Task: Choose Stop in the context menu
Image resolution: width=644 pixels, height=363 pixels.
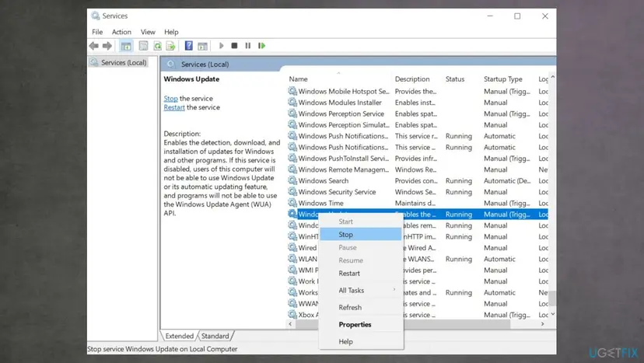Action: tap(361, 234)
